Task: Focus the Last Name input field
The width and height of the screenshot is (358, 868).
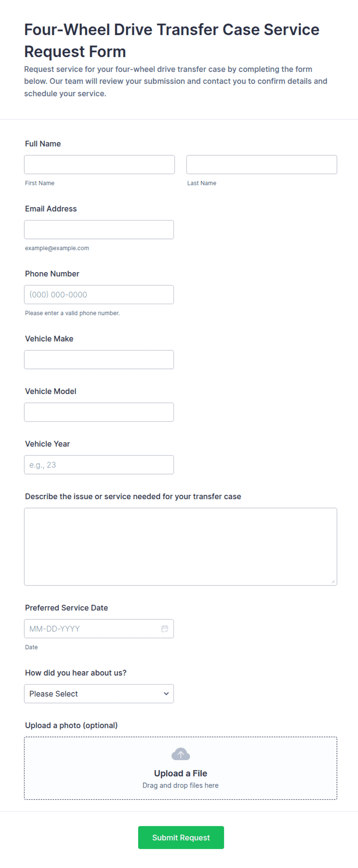Action: (262, 165)
